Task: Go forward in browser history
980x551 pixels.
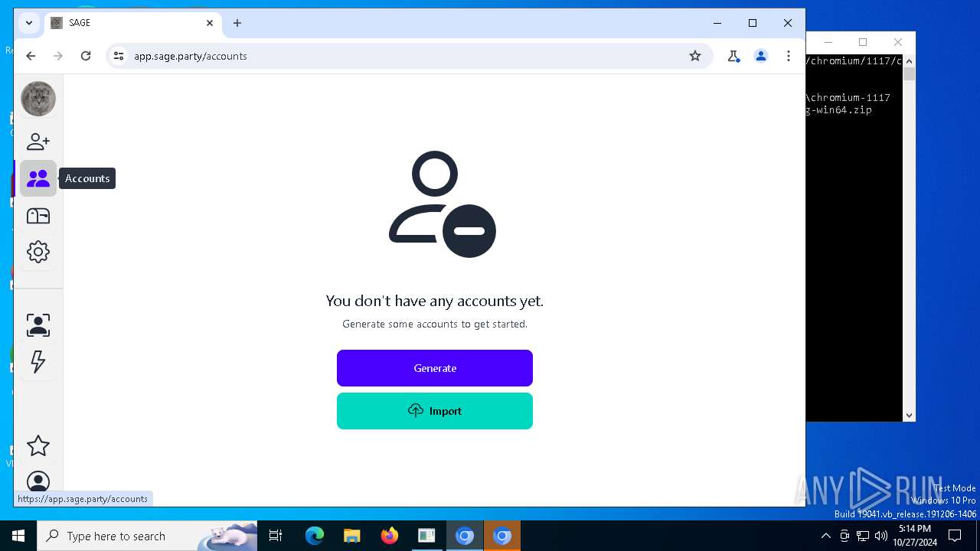Action: click(x=58, y=56)
